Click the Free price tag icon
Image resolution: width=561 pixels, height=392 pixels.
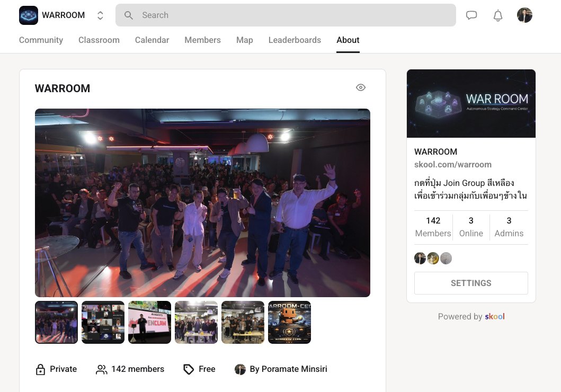pyautogui.click(x=189, y=369)
